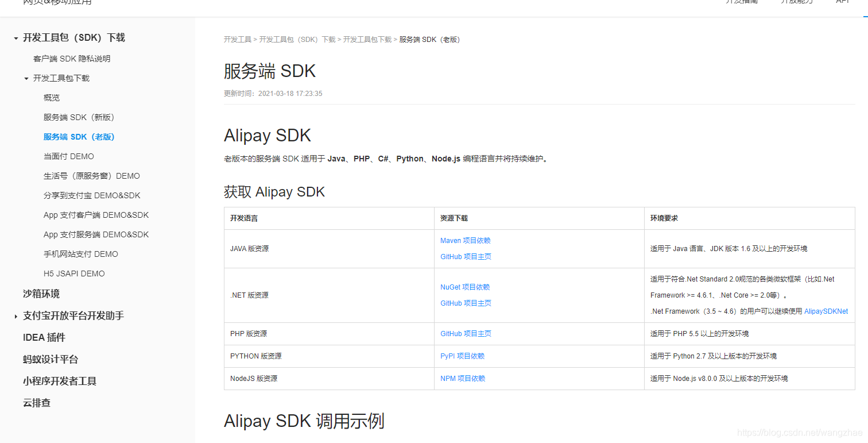The width and height of the screenshot is (868, 443).
Task: Click 开发工具 in the breadcrumb
Action: coord(238,40)
